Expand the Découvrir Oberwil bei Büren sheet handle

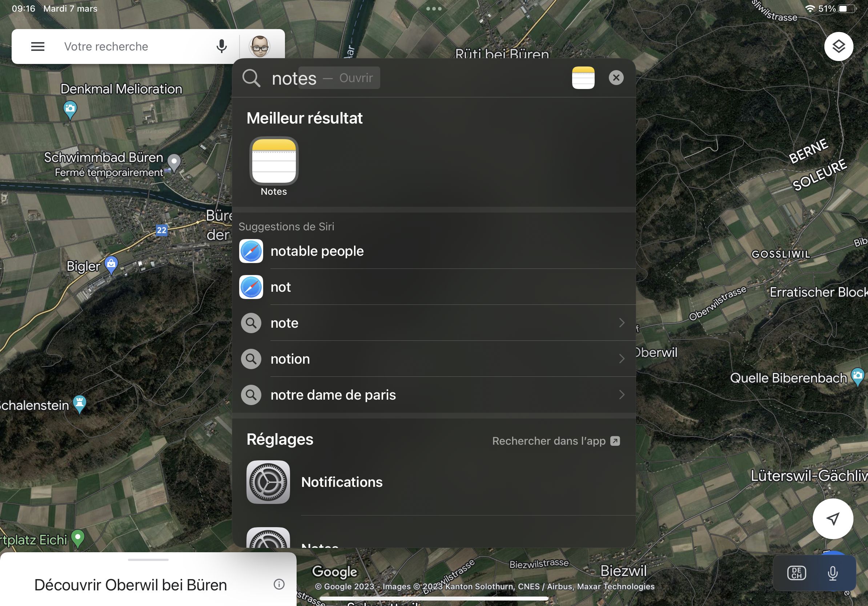point(148,559)
